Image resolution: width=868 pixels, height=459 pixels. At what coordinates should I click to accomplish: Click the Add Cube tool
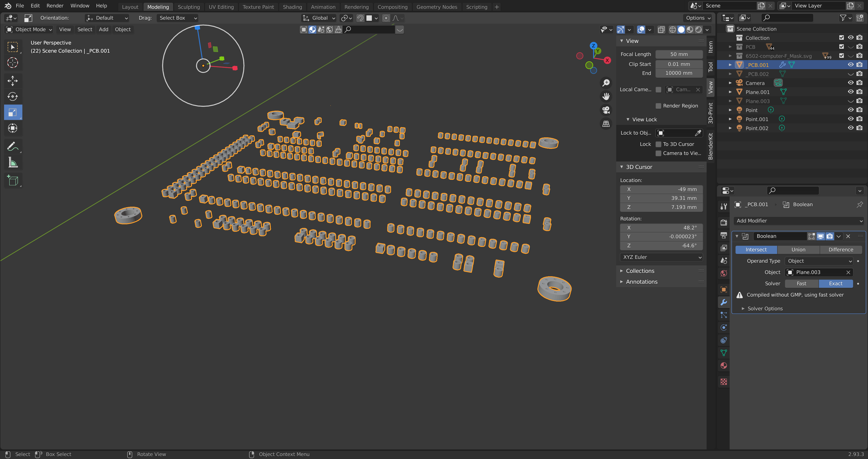coord(12,180)
